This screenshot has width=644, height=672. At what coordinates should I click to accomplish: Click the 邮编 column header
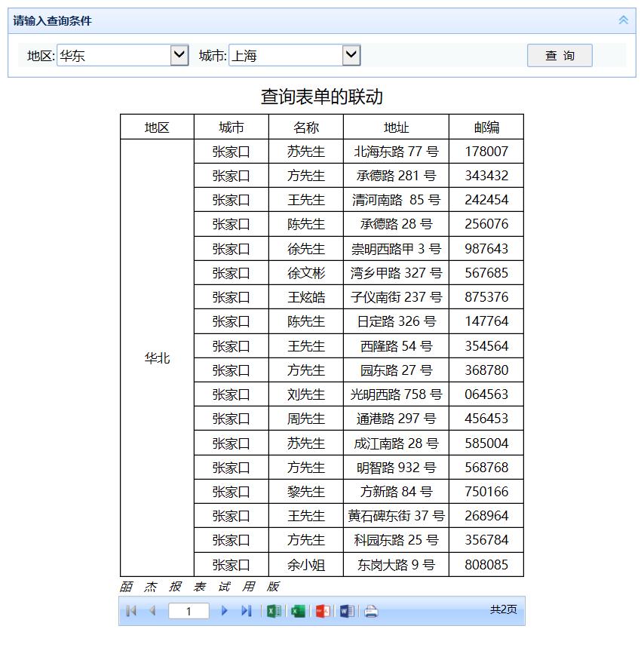(x=486, y=127)
